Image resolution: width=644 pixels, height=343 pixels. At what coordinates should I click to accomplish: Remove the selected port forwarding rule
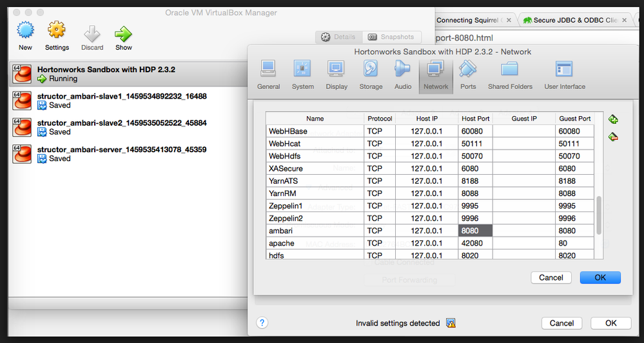click(613, 137)
